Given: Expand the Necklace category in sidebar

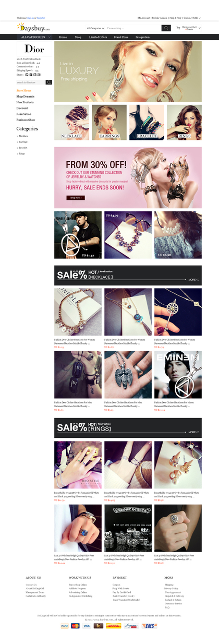Looking at the screenshot, I should pyautogui.click(x=23, y=136).
